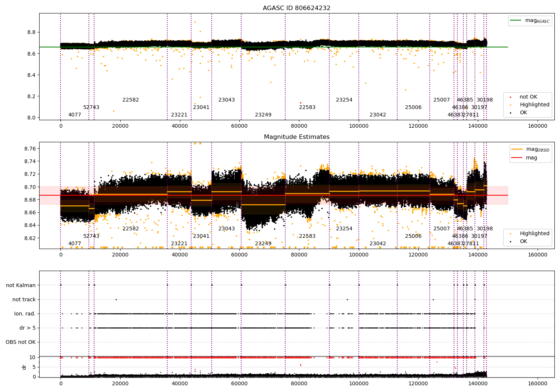The width and height of the screenshot is (560, 392).
Task: Click obsid label 23221 in Magnitude Estimates plot
Action: 179,243
